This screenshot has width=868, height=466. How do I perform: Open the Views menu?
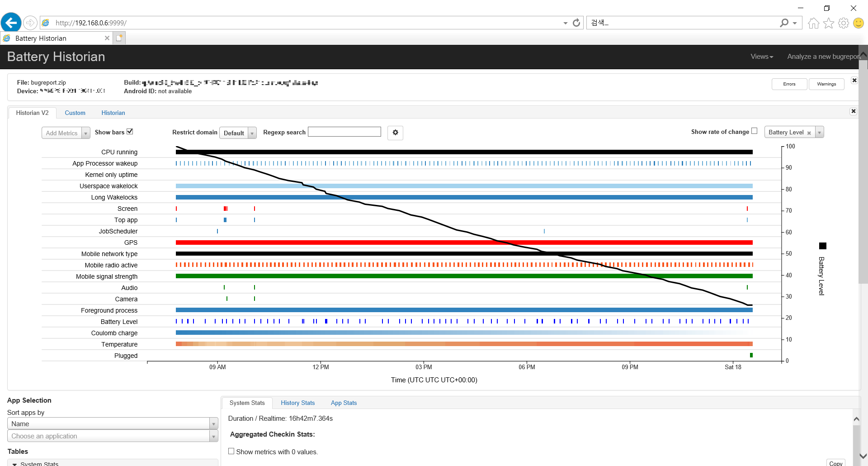point(762,57)
